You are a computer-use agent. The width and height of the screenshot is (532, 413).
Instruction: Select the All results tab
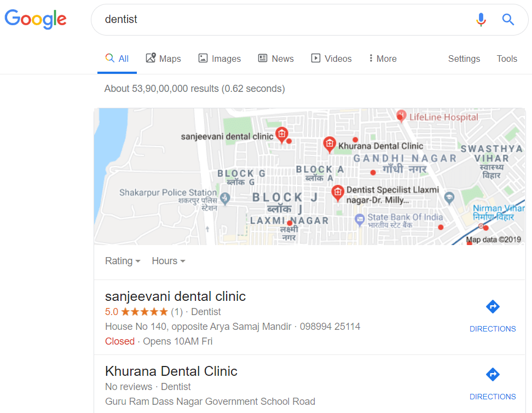pos(117,59)
